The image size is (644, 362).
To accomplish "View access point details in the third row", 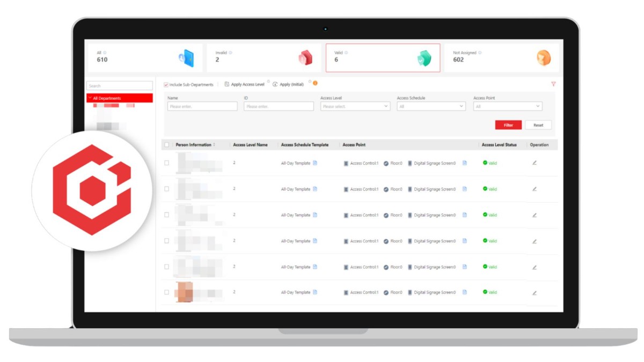I will click(465, 215).
